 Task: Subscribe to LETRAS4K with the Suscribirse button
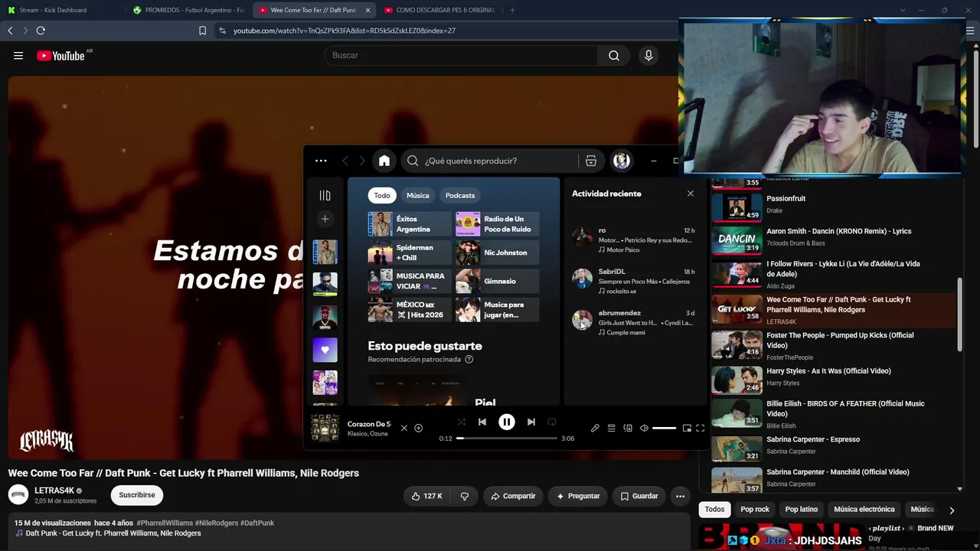coord(137,495)
